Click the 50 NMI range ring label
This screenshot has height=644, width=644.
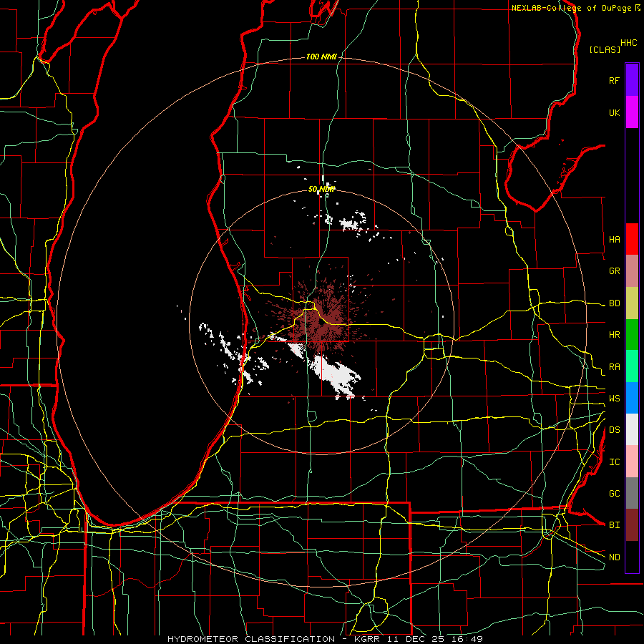[x=321, y=189]
